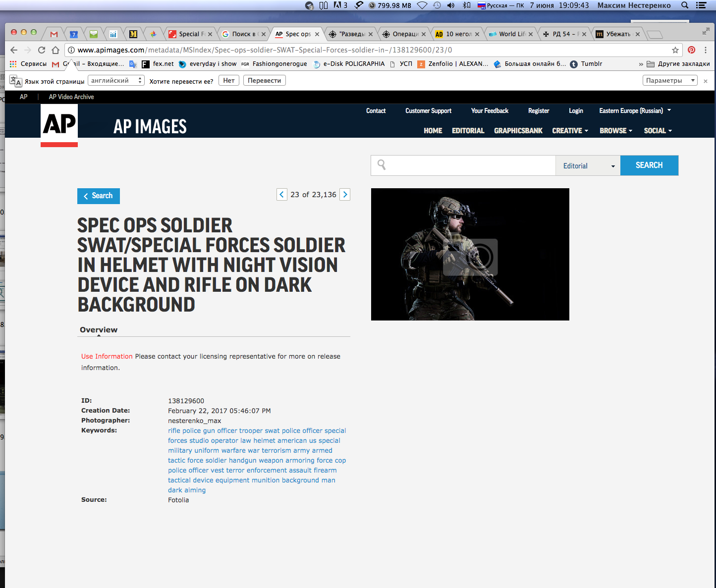Screen dimensions: 716x588
Task: Open the pinned Google Calendar tab
Action: pyautogui.click(x=74, y=34)
